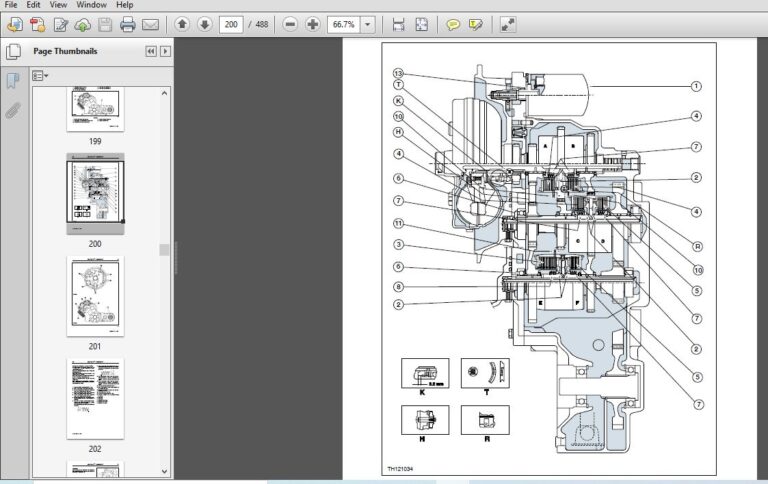The width and height of the screenshot is (768, 484).
Task: Open the Help menu
Action: point(124,5)
